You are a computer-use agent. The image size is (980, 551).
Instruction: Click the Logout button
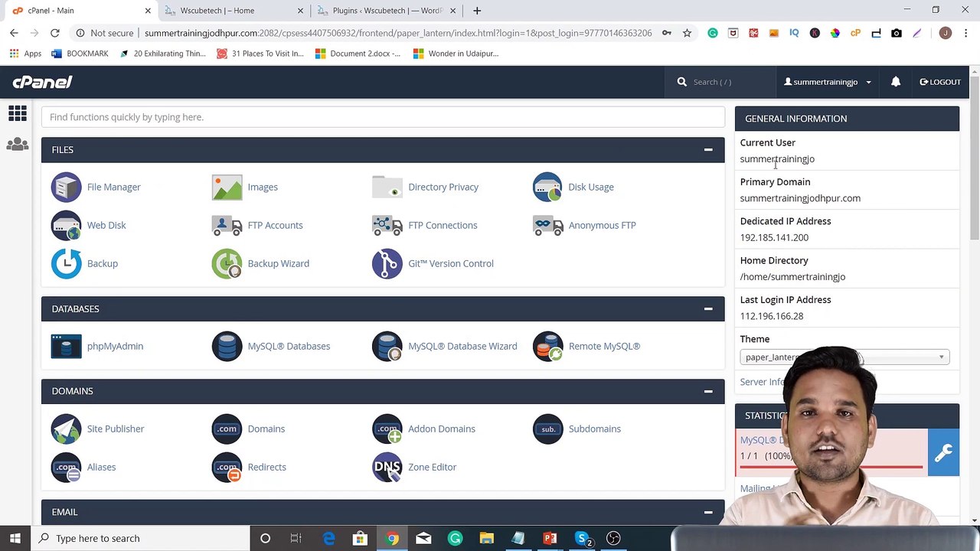940,82
